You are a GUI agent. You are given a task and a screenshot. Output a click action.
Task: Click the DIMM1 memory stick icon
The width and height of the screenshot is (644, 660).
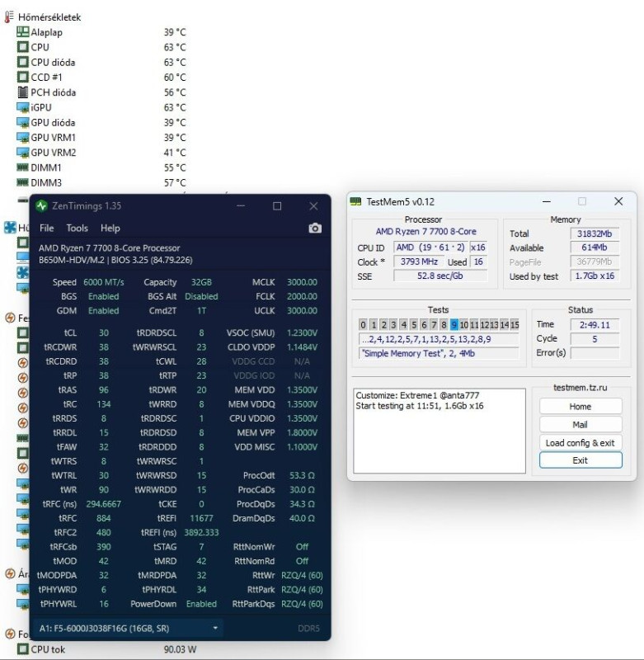tap(23, 167)
